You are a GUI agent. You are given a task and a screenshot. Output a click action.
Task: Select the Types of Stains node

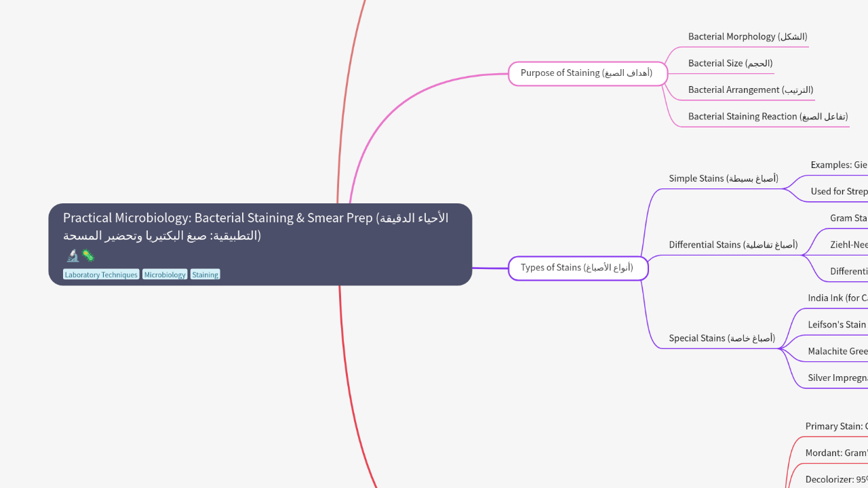(577, 268)
